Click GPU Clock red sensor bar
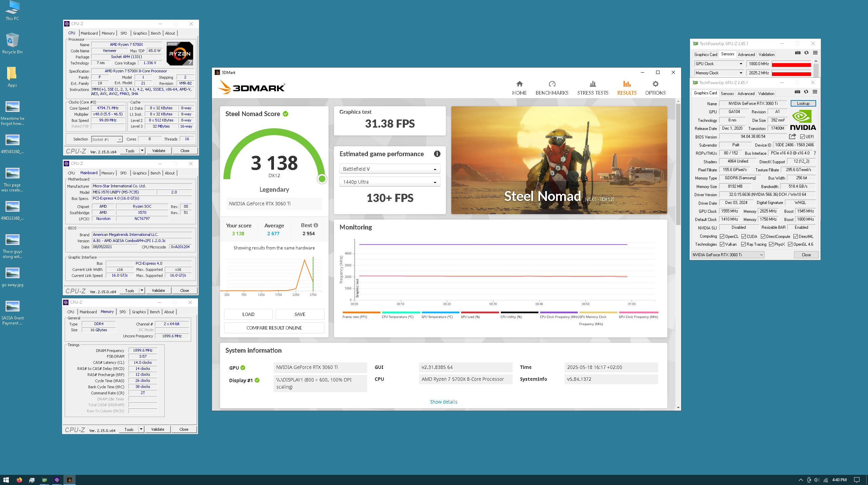The width and height of the screenshot is (868, 485). pyautogui.click(x=791, y=64)
